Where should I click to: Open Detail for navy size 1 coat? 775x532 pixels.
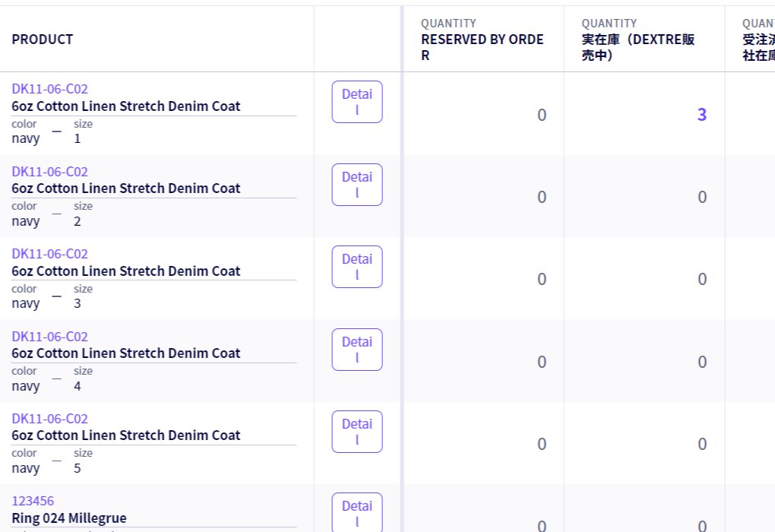[x=357, y=102]
